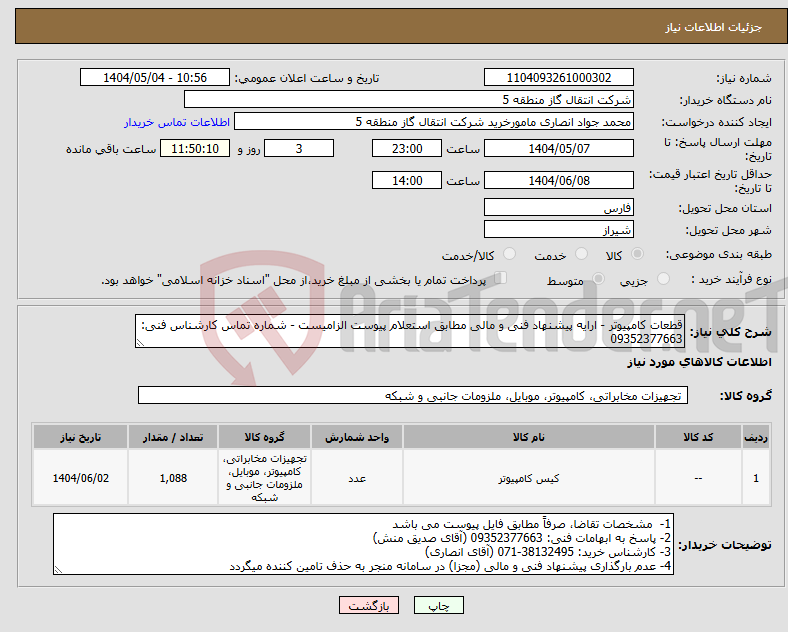Click the deadline time field 23:00

pos(407,148)
